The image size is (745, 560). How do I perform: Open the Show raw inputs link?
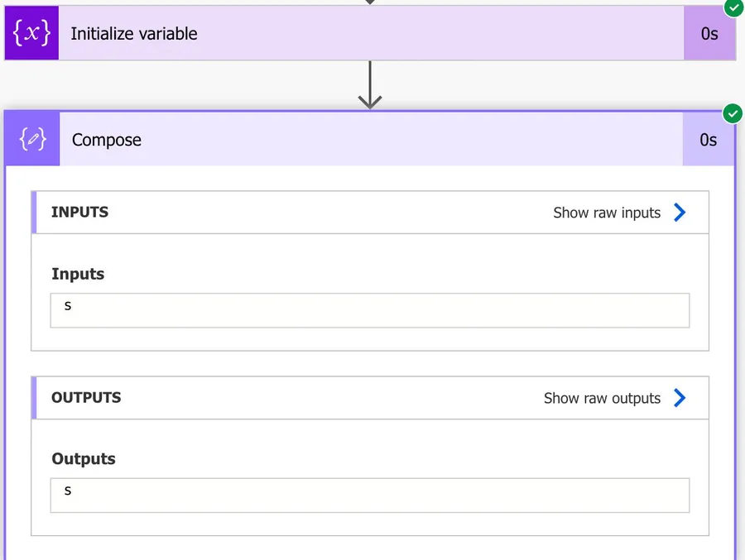pos(607,213)
